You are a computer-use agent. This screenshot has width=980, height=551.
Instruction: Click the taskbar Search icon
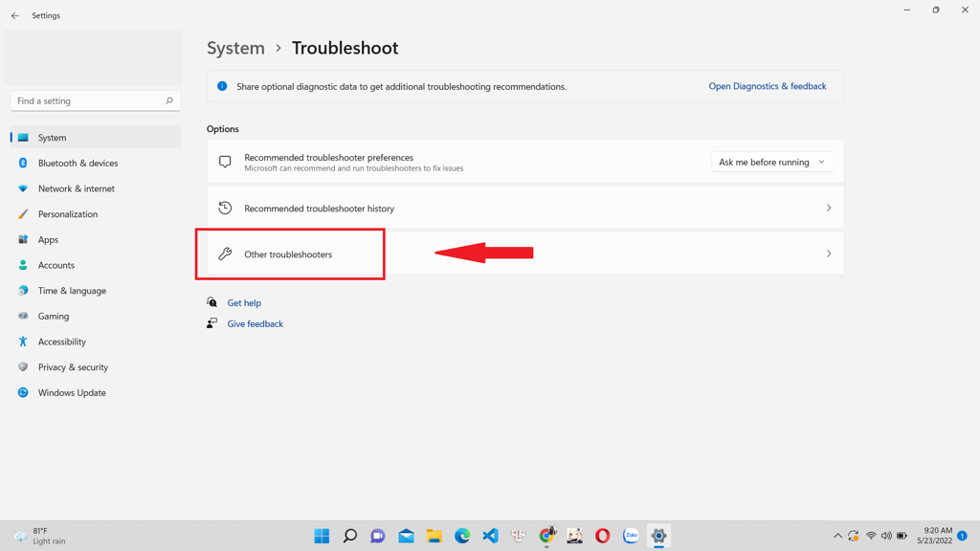click(x=350, y=536)
